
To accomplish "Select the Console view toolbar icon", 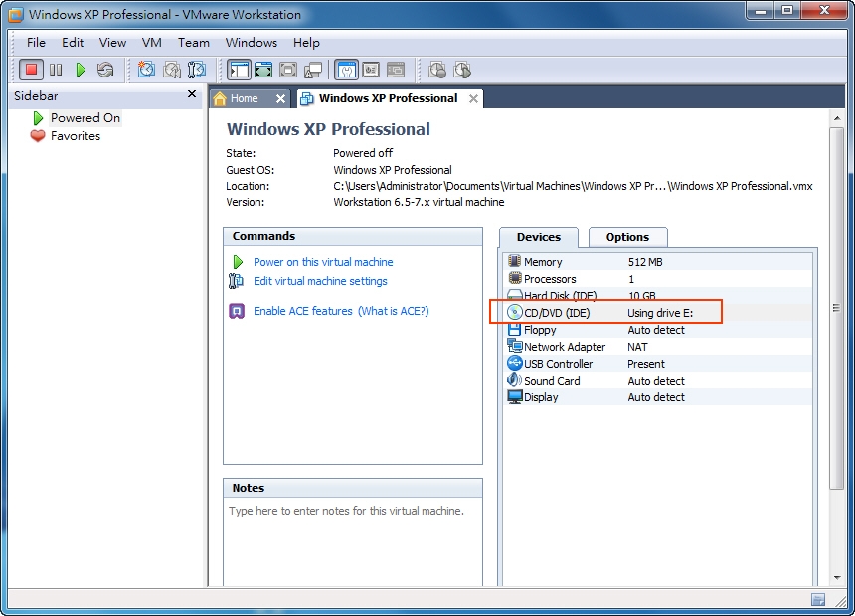I will click(396, 70).
